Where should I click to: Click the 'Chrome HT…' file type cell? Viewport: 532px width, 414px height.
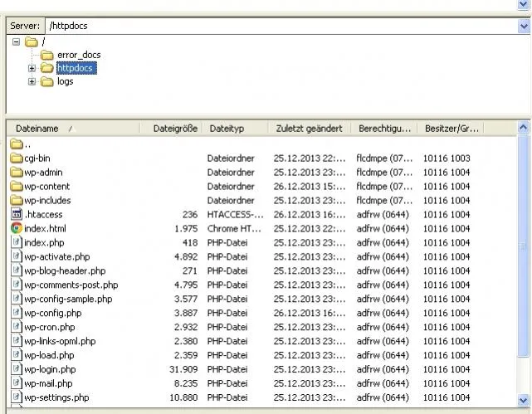click(x=234, y=228)
